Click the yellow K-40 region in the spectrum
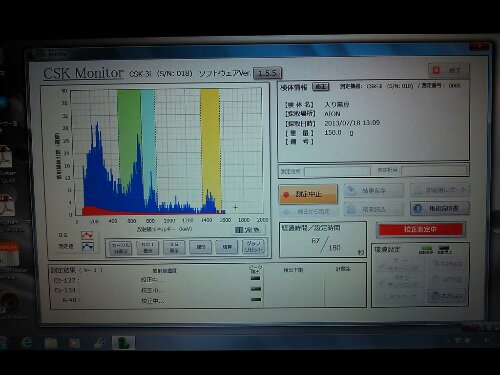The width and height of the screenshot is (500, 375). (x=210, y=150)
